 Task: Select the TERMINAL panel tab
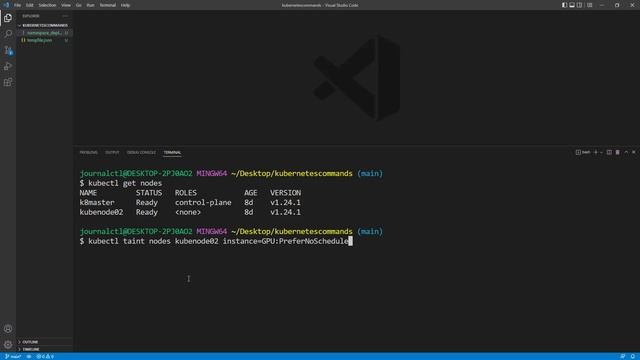click(x=172, y=152)
